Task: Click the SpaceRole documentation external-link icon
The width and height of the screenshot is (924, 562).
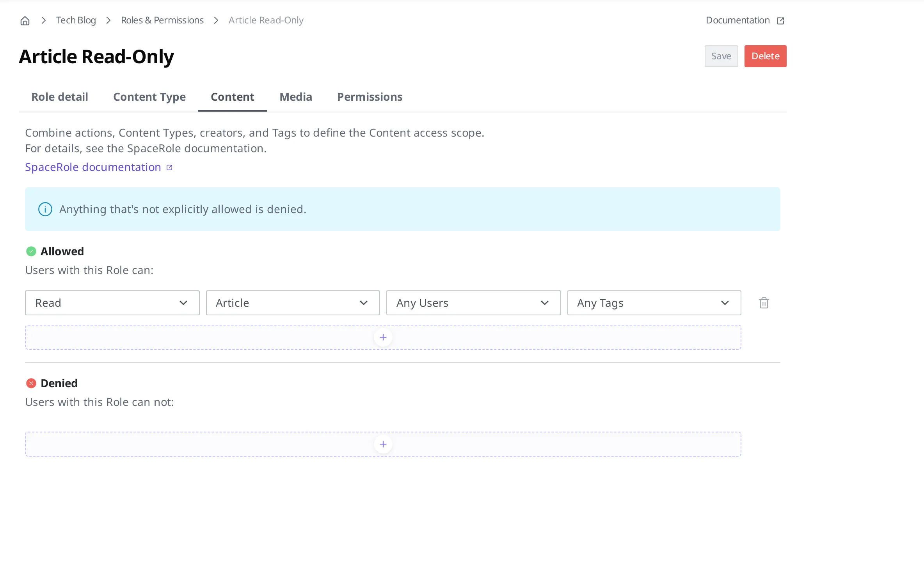Action: coord(169,167)
